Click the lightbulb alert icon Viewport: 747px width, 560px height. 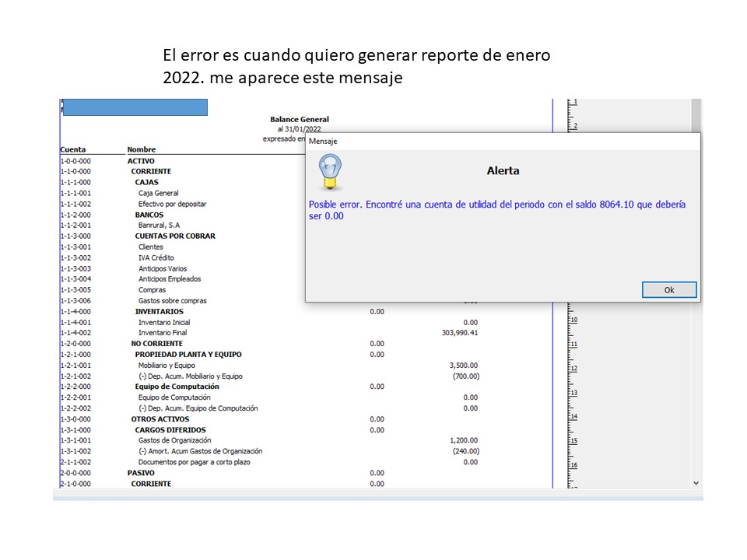[331, 172]
